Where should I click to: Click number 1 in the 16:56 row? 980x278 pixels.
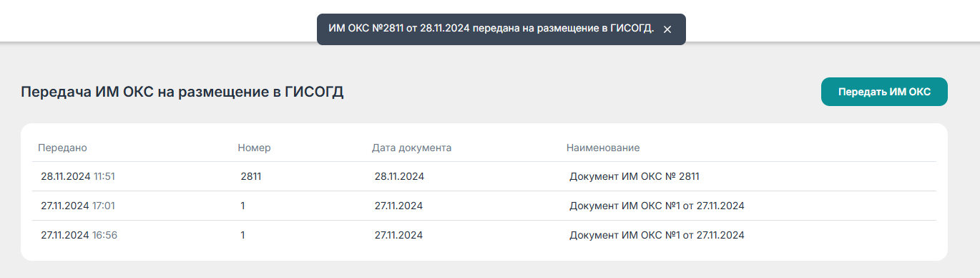(x=243, y=235)
